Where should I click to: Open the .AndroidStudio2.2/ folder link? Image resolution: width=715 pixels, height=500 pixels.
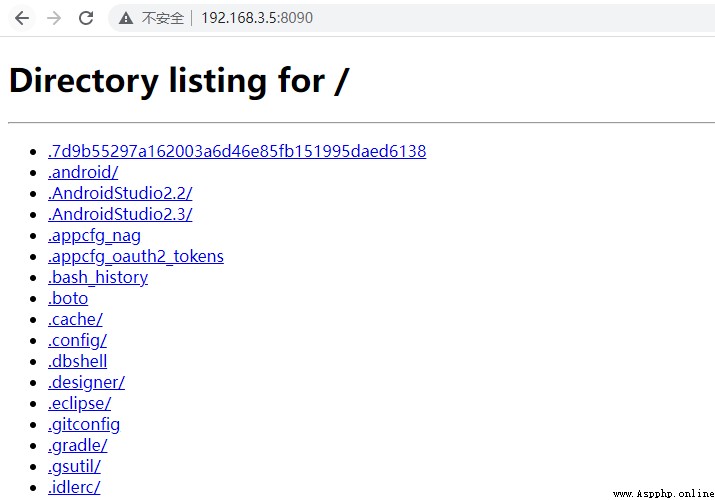pyautogui.click(x=120, y=193)
